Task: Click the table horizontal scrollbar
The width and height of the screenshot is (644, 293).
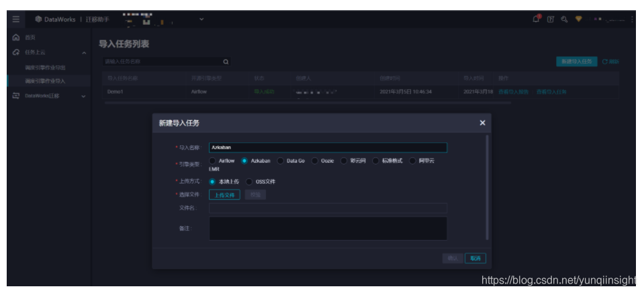Action: point(308,103)
